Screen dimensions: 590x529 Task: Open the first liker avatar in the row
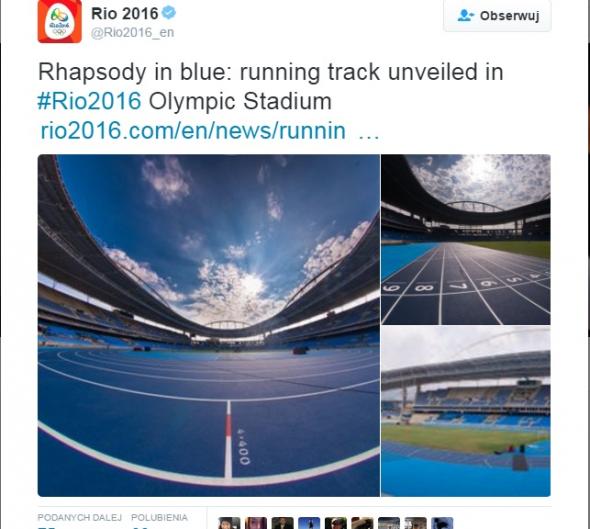[x=229, y=523]
